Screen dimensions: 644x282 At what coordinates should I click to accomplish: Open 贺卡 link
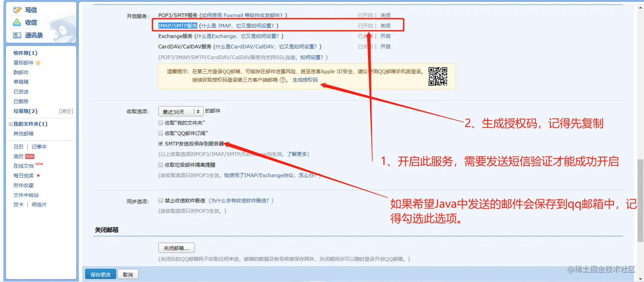18,205
